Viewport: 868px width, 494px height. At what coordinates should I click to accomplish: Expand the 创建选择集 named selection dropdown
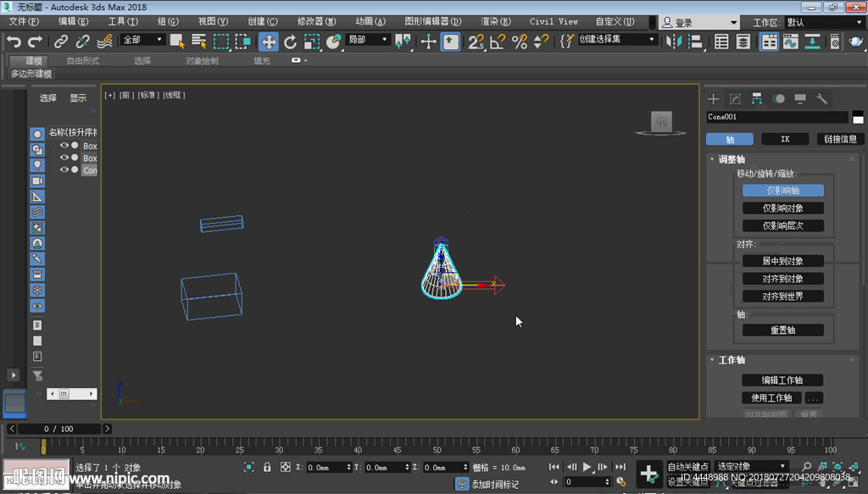617,40
